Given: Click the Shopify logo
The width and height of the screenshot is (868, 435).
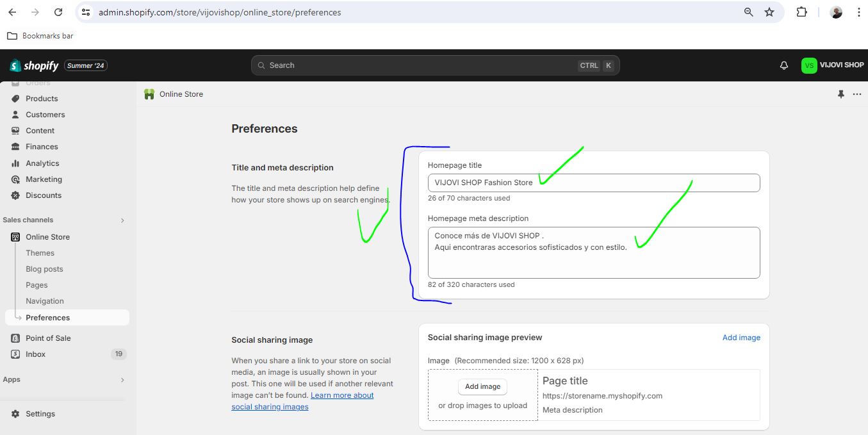Looking at the screenshot, I should [x=34, y=65].
